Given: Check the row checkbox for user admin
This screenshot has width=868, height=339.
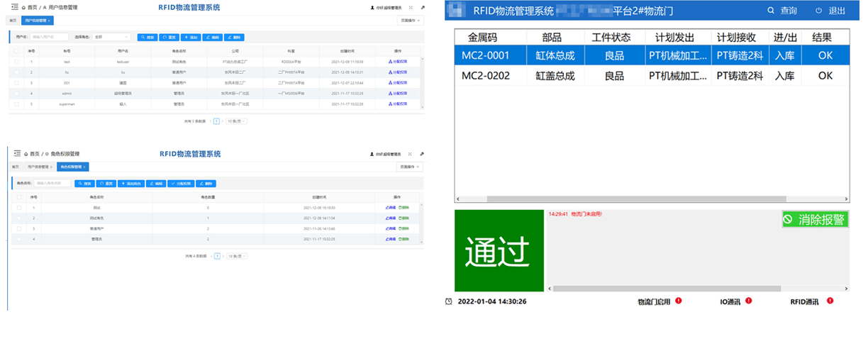Looking at the screenshot, I should click(17, 93).
